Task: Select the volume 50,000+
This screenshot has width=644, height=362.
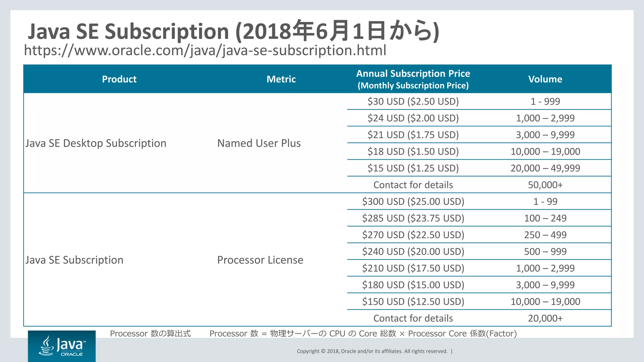Action: click(x=545, y=185)
